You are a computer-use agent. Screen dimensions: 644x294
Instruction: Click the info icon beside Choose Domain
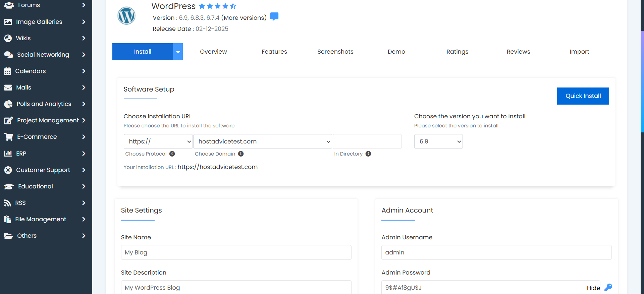pyautogui.click(x=241, y=154)
